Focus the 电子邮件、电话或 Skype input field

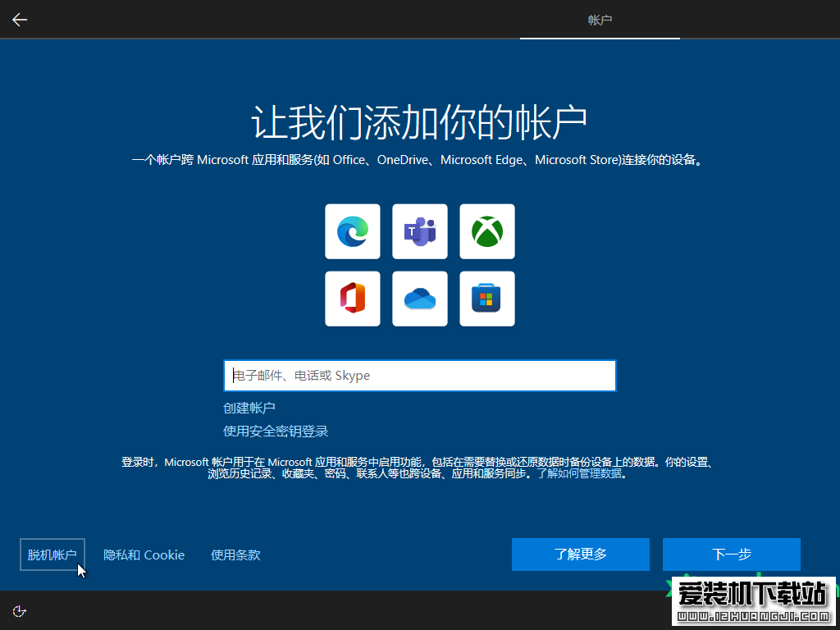point(420,376)
